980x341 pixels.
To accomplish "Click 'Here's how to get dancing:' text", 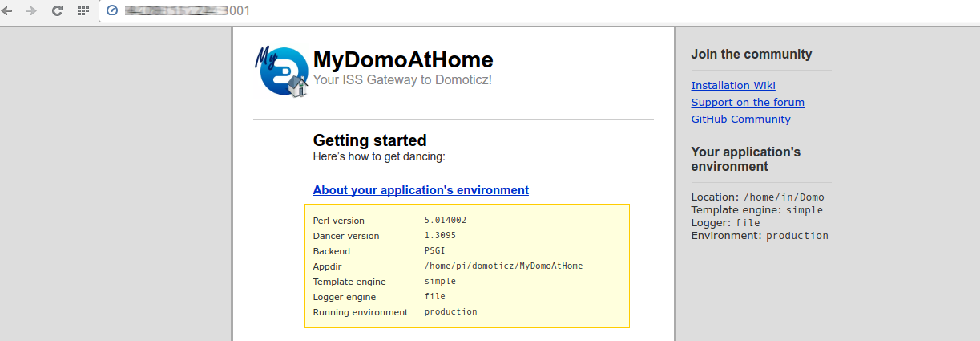I will click(x=379, y=156).
